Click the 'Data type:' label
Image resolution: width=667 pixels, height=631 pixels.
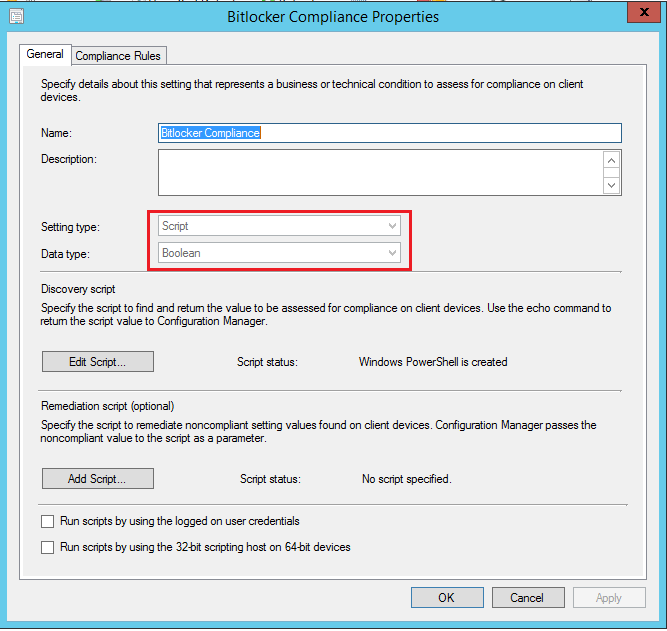(x=66, y=254)
